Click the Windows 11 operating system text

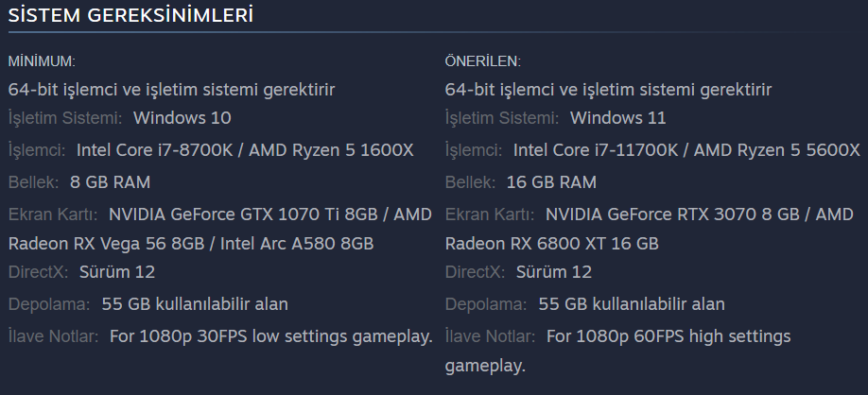point(617,118)
